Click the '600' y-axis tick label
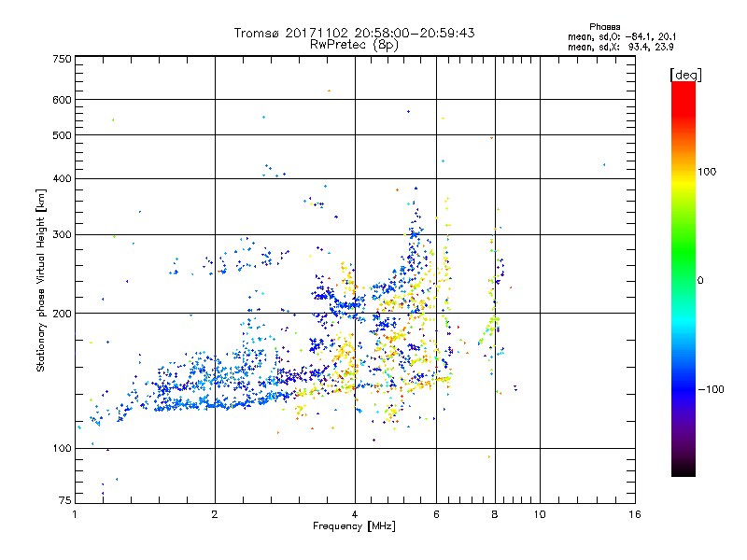Screen dimensions: 747x560 coord(63,100)
